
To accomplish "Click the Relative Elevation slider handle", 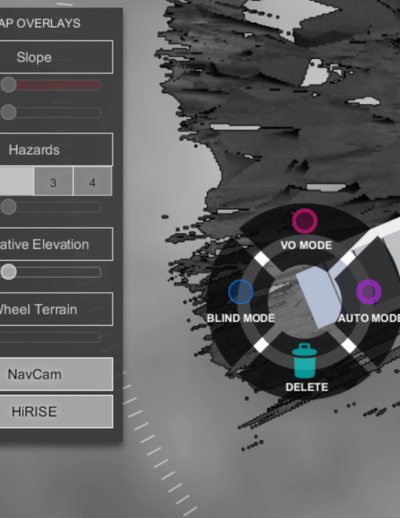I will tap(8, 272).
